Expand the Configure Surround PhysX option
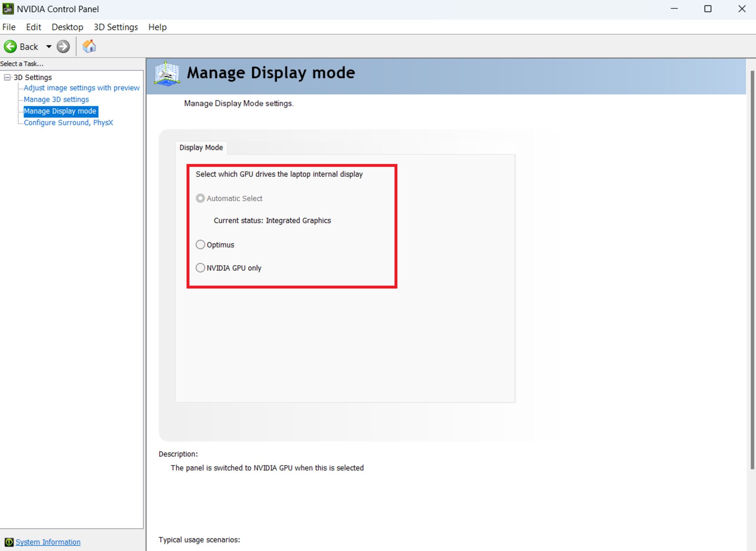Screen dimensions: 756x551 [x=69, y=122]
